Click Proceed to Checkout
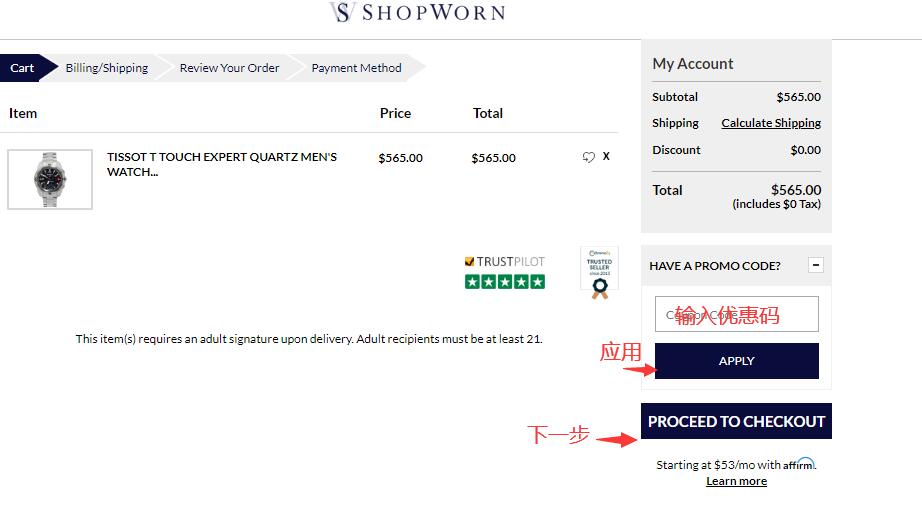This screenshot has height=506, width=922. point(736,421)
